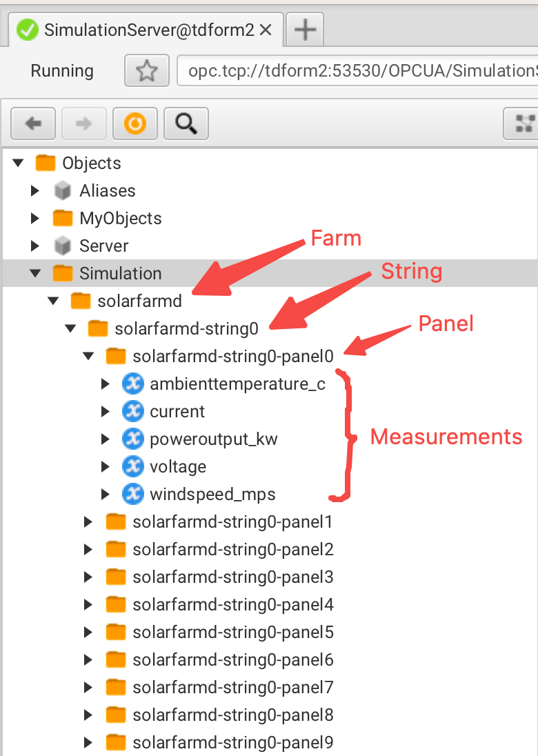Click the OPC UA server address field
538x756 pixels.
[357, 70]
